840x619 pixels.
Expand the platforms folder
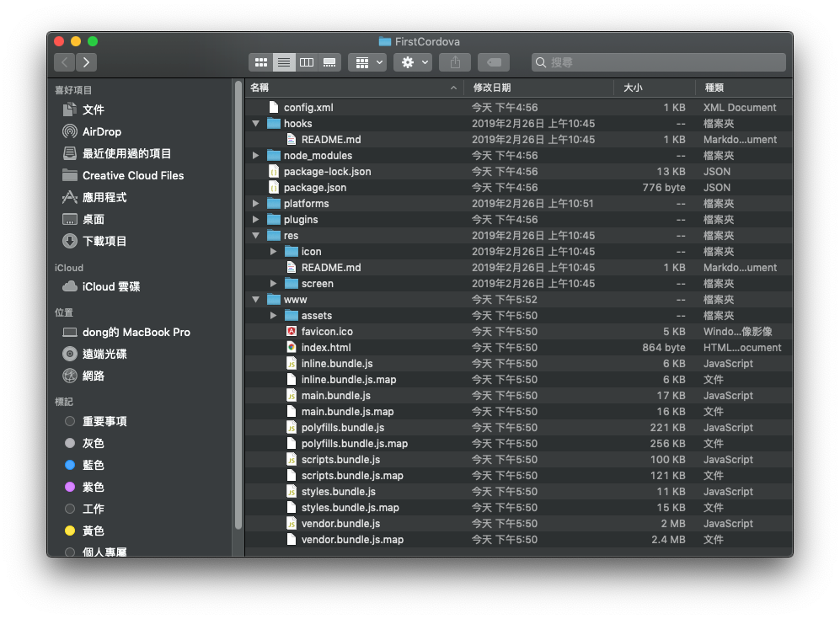tap(256, 203)
